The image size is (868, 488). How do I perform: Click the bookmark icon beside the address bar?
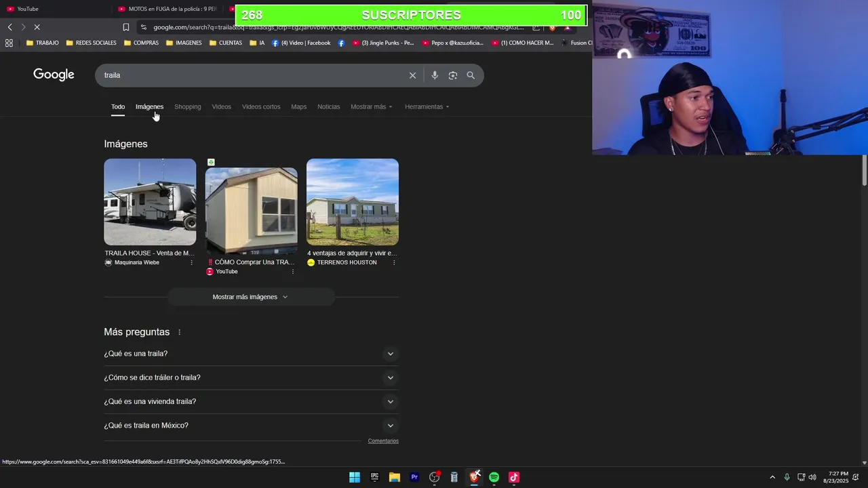126,27
